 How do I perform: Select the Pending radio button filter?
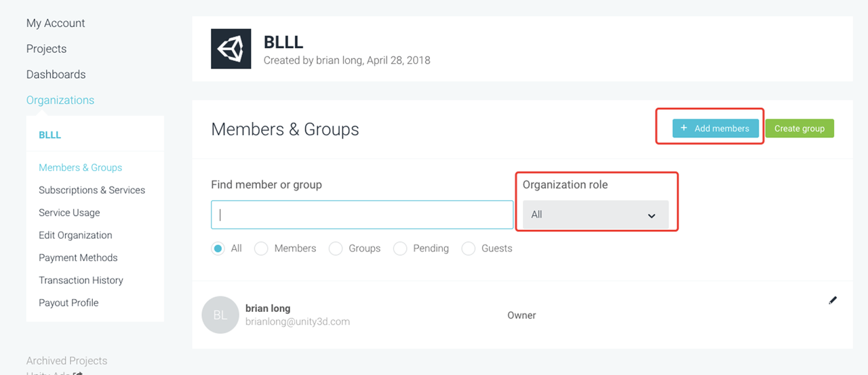click(x=401, y=249)
